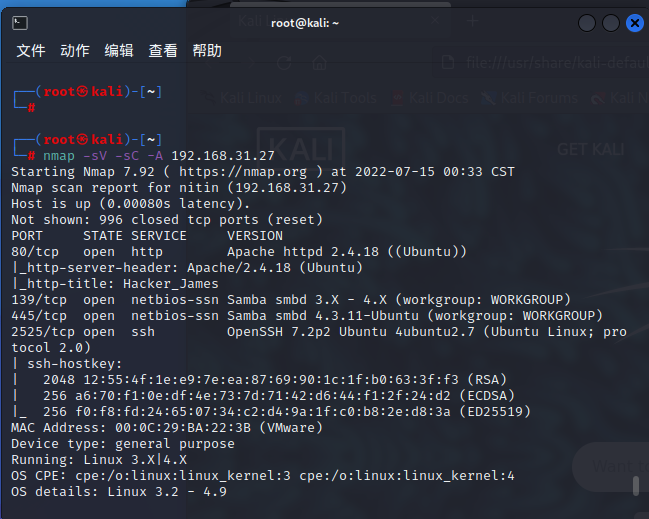Click Kali Linux bookmark in browser behind
Screen dimensions: 649x519
tap(243, 98)
